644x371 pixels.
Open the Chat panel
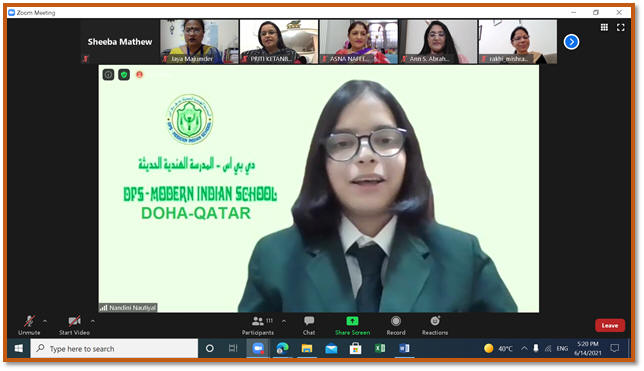click(309, 325)
